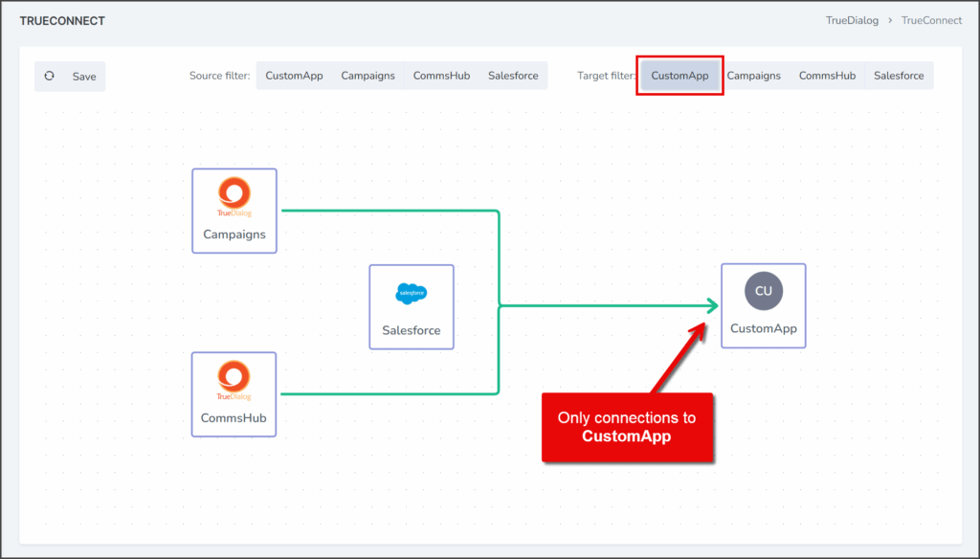Viewport: 980px width, 559px height.
Task: Click the Salesforce node label
Action: (412, 330)
